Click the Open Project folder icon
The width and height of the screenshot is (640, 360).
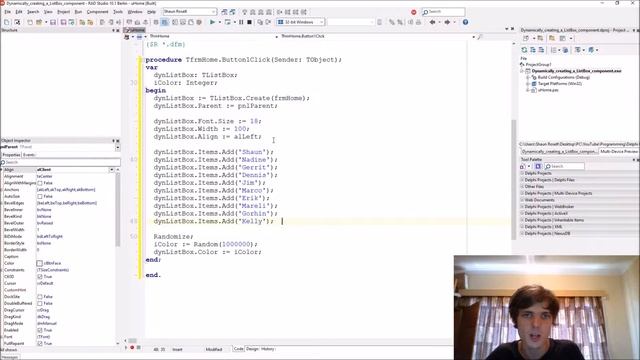point(39,22)
